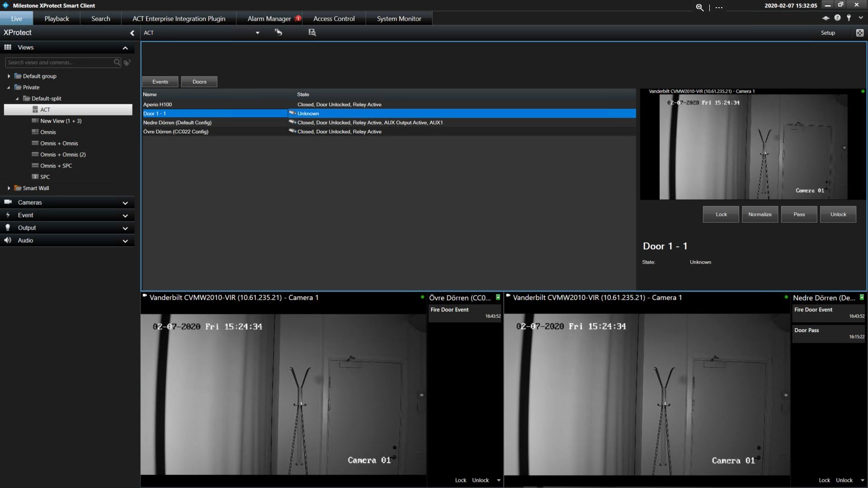Click the Views grid icon
Image resolution: width=868 pixels, height=488 pixels.
8,47
